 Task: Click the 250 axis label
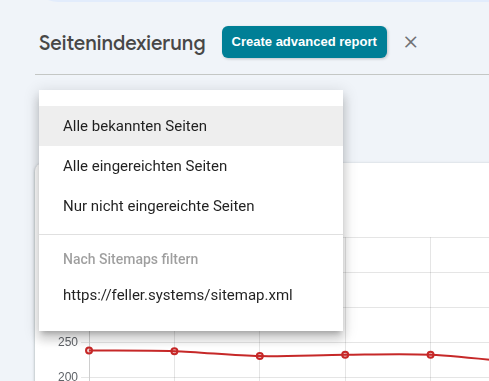pyautogui.click(x=68, y=342)
